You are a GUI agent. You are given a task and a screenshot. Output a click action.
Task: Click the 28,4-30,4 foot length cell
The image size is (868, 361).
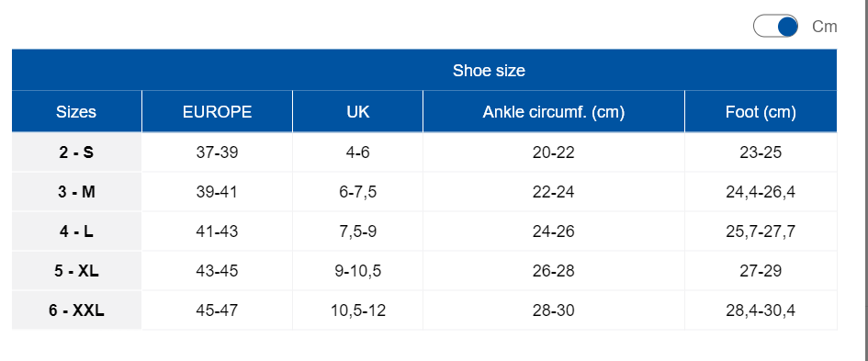(761, 310)
